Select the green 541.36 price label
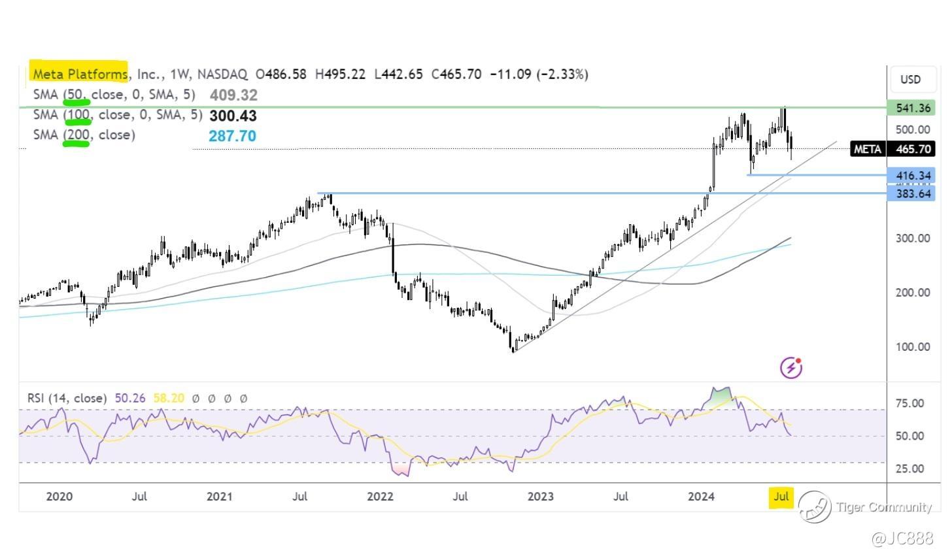The image size is (952, 560). coord(911,108)
